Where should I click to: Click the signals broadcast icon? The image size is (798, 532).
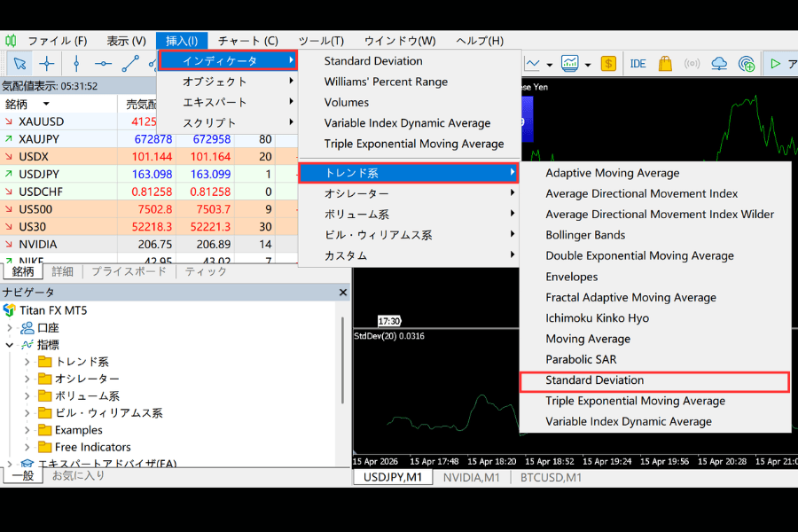692,64
